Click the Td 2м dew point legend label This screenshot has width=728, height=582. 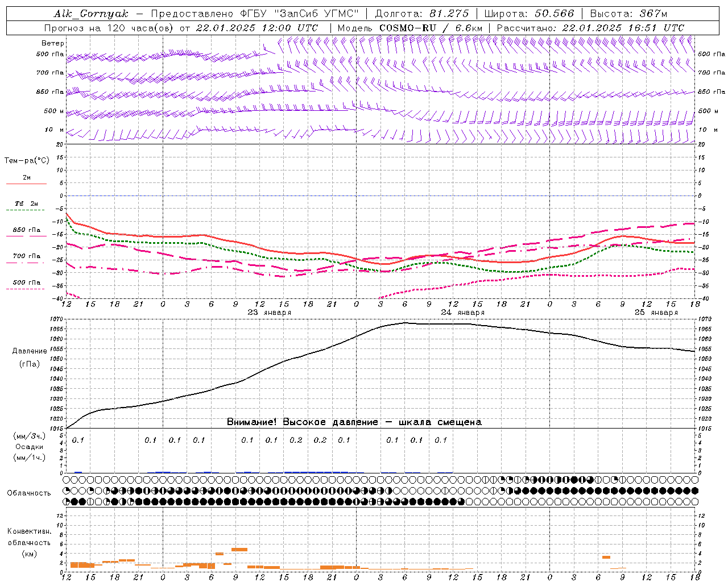tap(27, 203)
